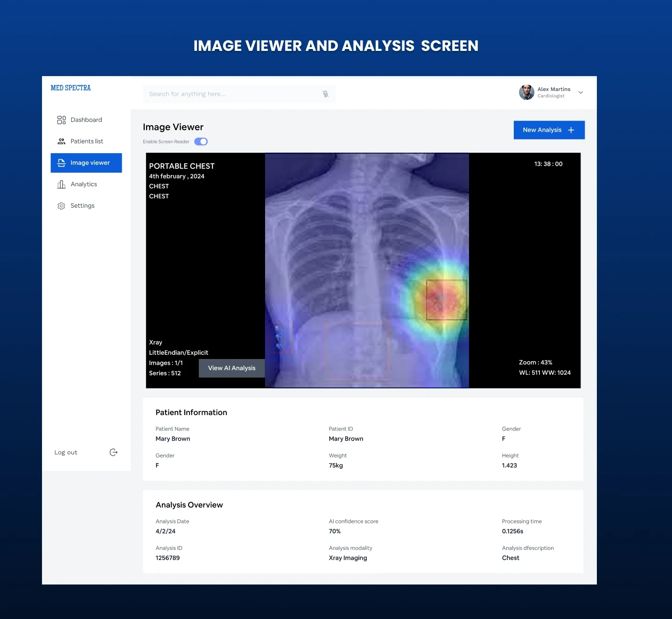Click the View AI Analysis button

point(232,368)
